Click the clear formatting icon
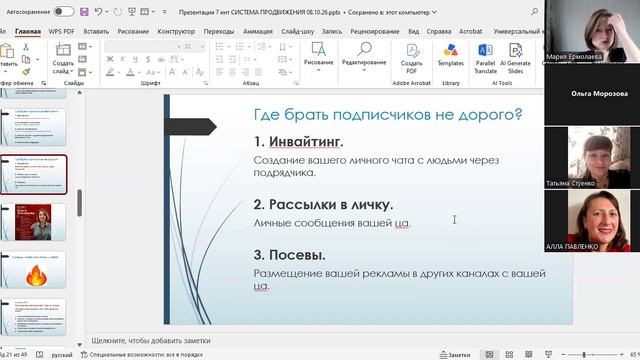 pos(200,72)
